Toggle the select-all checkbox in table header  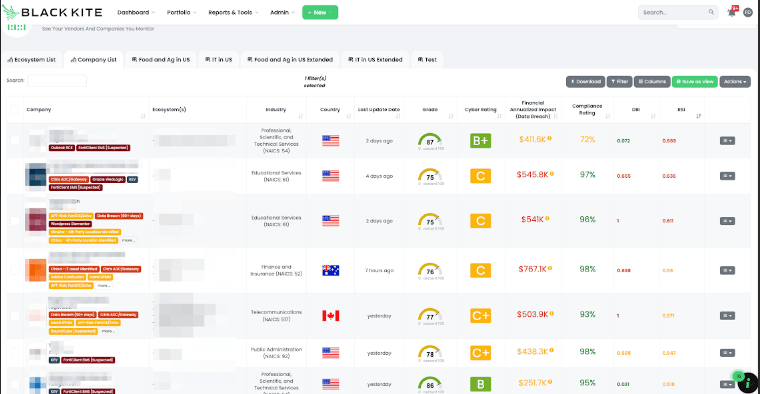(15, 109)
